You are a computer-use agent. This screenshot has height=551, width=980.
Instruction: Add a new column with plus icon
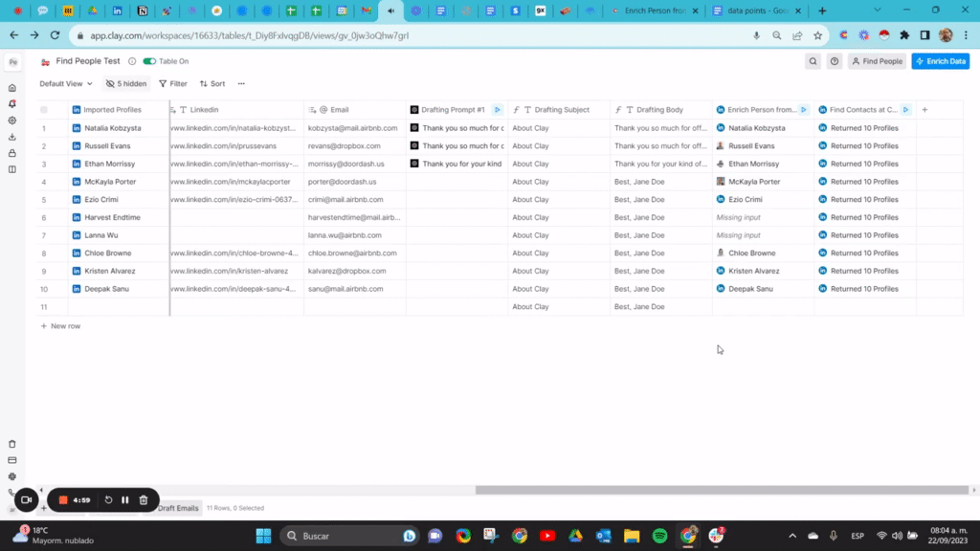coord(924,110)
